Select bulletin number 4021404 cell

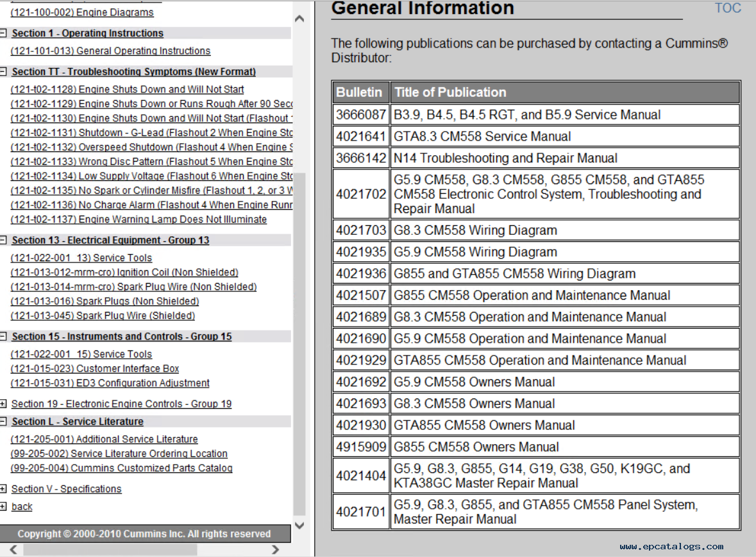tap(361, 476)
